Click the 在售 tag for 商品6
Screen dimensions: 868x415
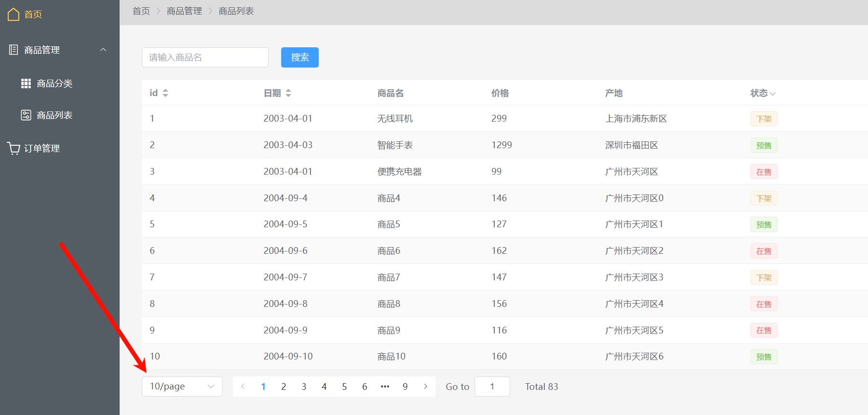click(x=764, y=251)
